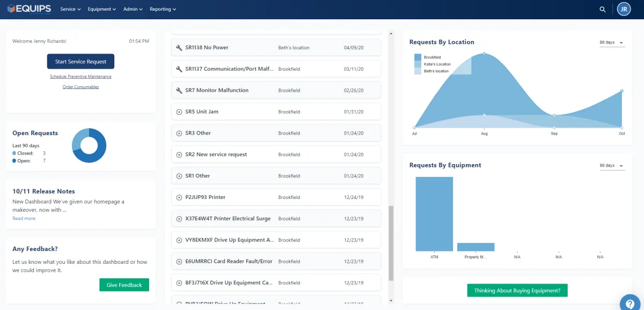Click the wrench icon on SR1138 No Power
644x310 pixels.
coord(179,47)
